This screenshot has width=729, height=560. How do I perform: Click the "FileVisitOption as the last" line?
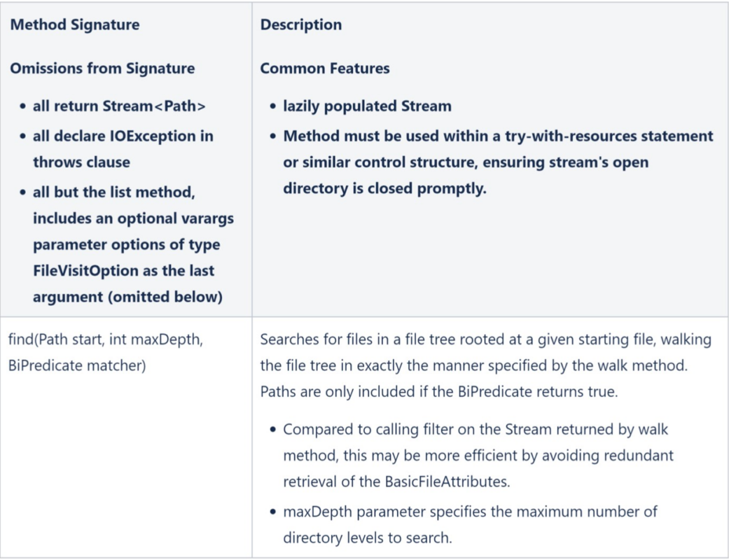(123, 271)
